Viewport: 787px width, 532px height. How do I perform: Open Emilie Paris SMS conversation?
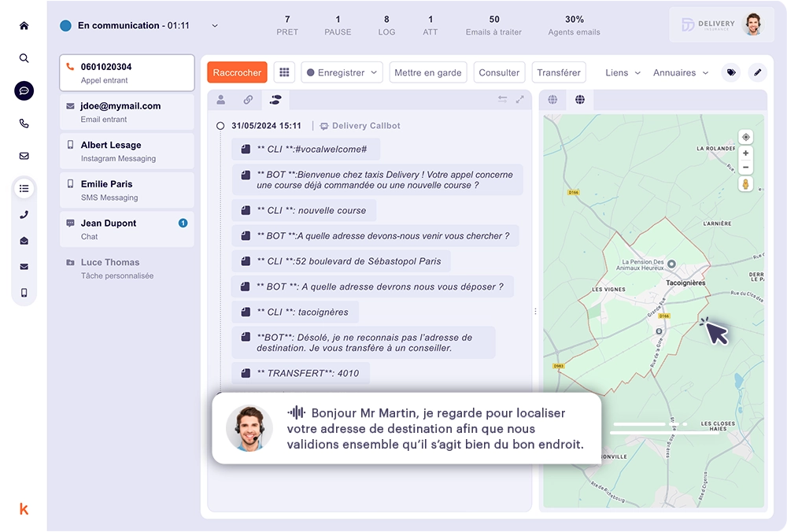127,190
